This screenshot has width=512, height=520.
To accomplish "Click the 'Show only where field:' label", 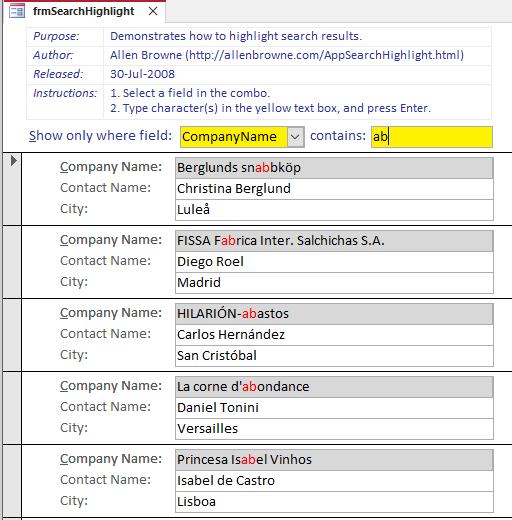I will point(100,136).
